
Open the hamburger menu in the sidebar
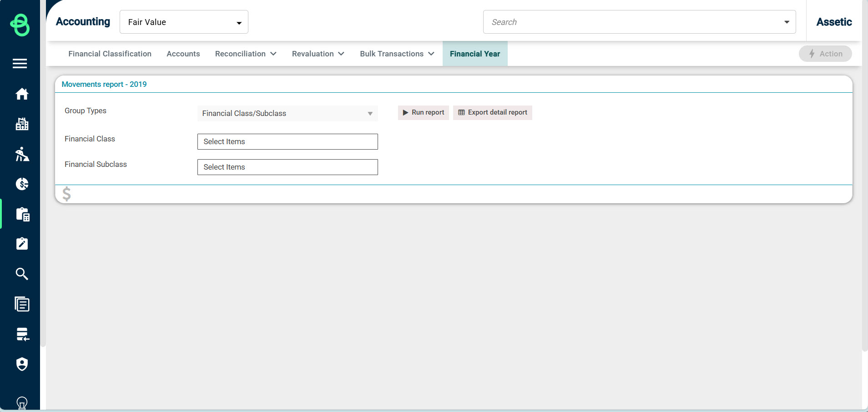(x=20, y=64)
